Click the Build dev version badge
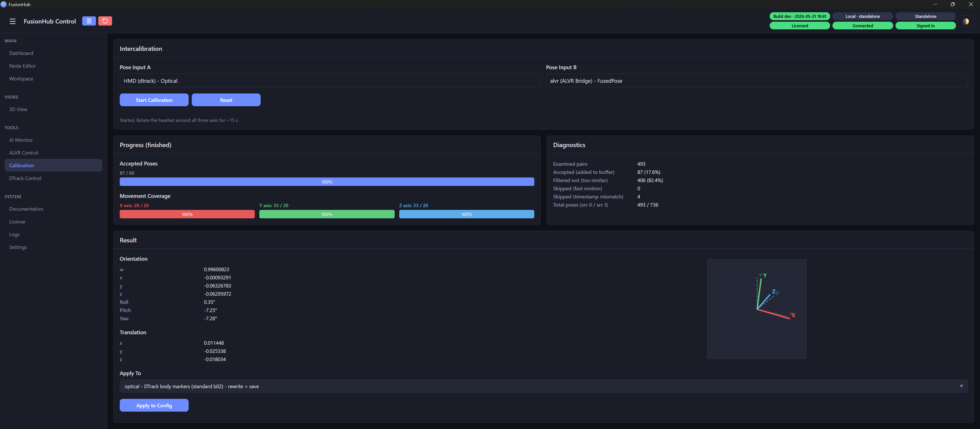 [800, 16]
